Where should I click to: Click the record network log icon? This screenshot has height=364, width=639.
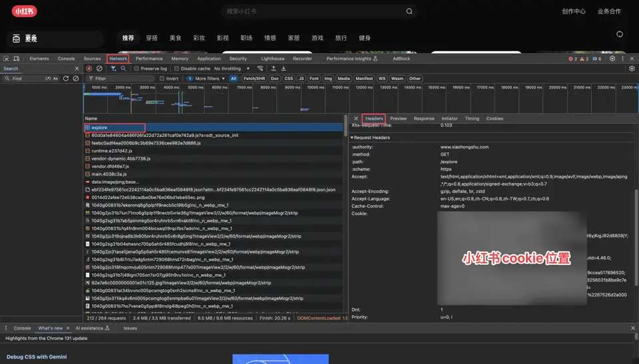89,69
